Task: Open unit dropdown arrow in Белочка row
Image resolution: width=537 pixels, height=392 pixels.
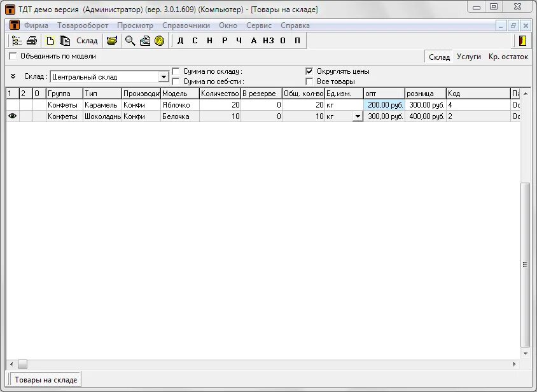Action: (358, 116)
